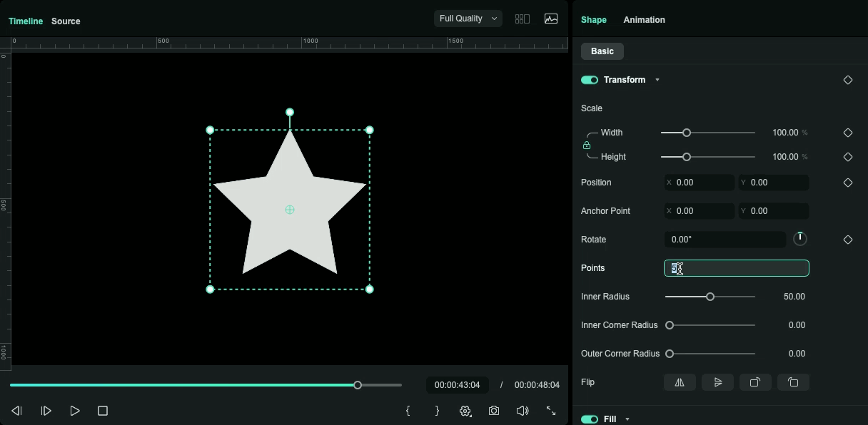
Task: Click the horizontal flip icon
Action: point(680,382)
